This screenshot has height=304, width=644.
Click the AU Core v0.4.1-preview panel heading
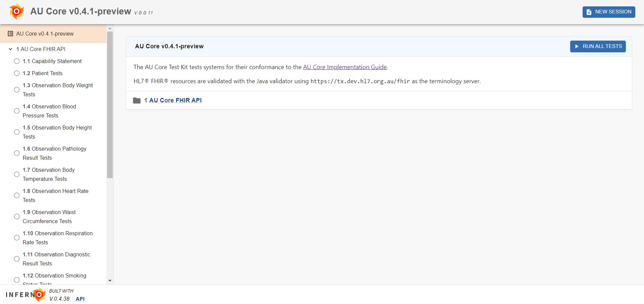tap(169, 46)
